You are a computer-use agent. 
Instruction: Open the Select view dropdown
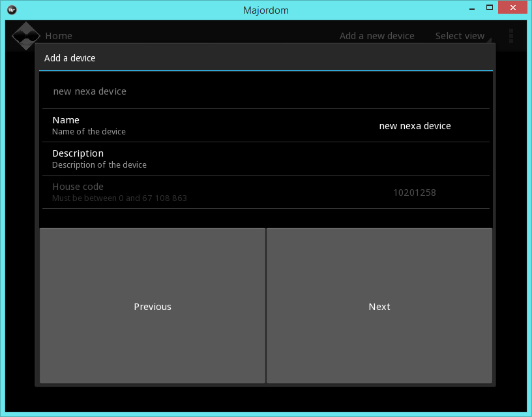tap(460, 36)
